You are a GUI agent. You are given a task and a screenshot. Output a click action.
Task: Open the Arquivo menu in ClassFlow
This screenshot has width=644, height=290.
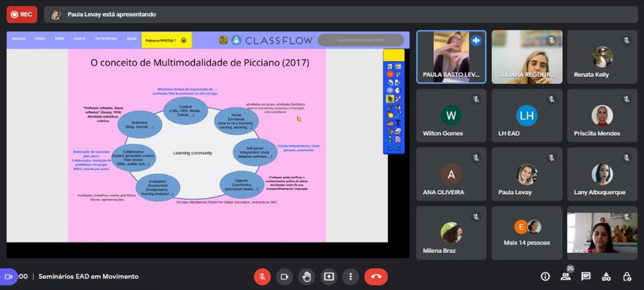[19, 39]
